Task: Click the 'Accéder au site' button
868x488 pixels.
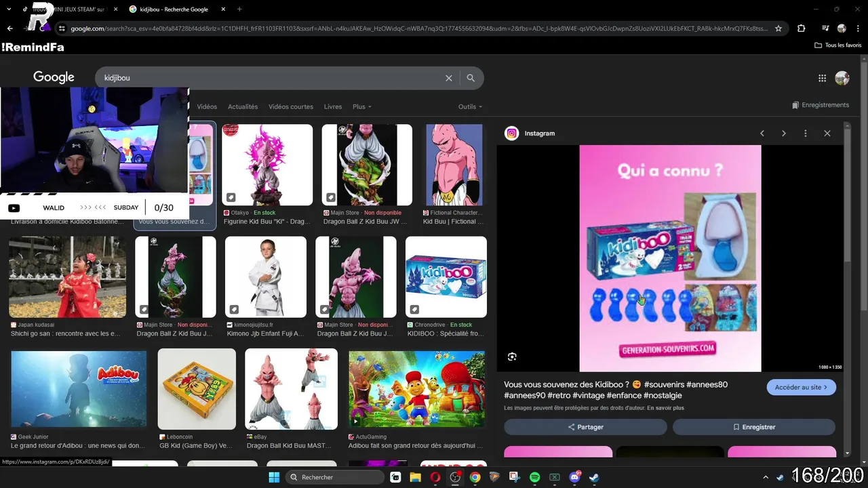Action: coord(802,387)
